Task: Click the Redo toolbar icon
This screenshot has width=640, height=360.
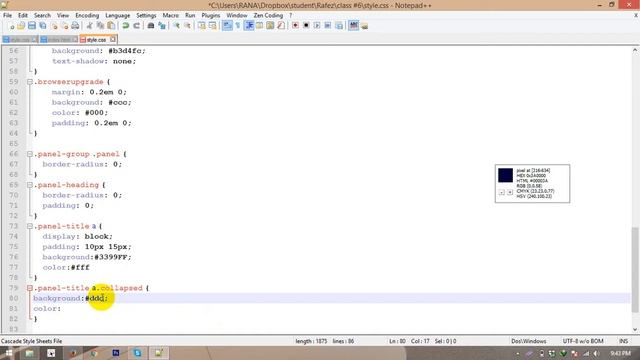Action: pyautogui.click(x=136, y=26)
